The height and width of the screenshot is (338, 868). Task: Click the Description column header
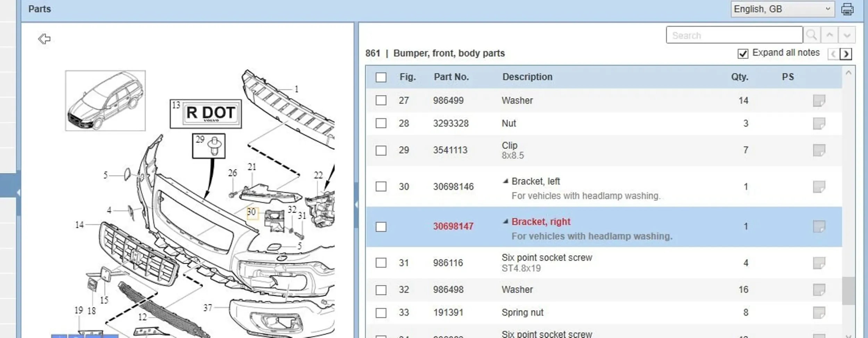(527, 77)
